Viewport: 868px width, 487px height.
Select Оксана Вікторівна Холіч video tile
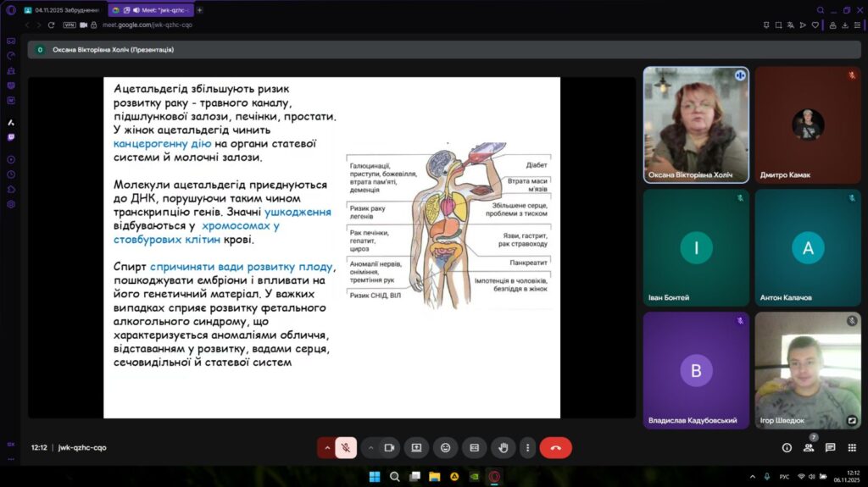(x=695, y=125)
